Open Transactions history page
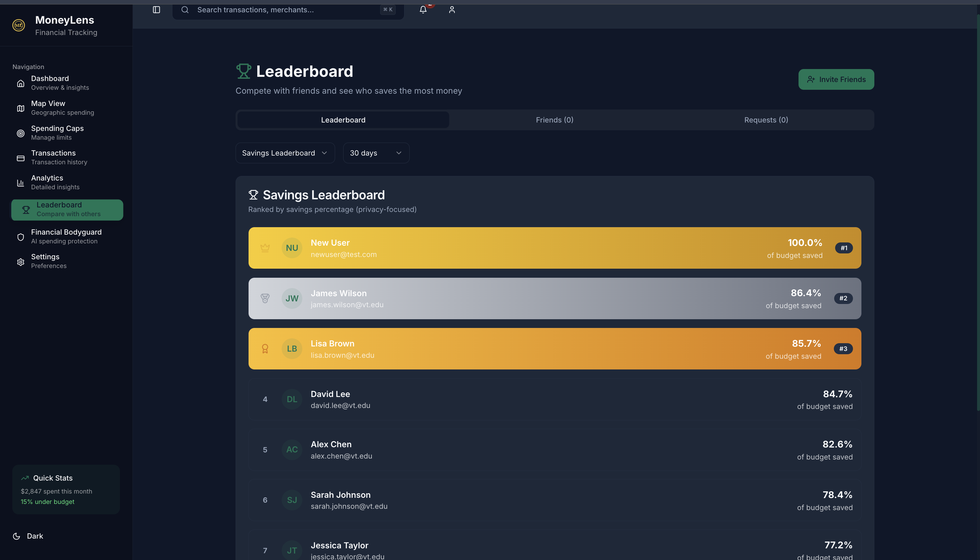The width and height of the screenshot is (980, 560). [53, 157]
